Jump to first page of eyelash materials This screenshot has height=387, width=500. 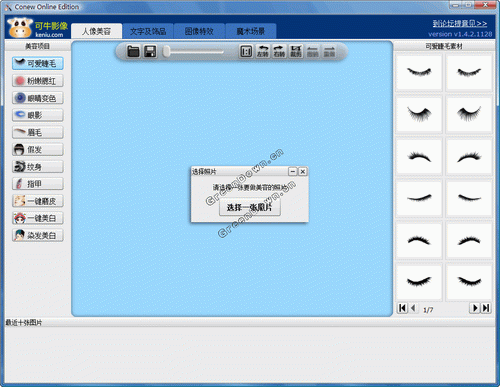coord(402,308)
